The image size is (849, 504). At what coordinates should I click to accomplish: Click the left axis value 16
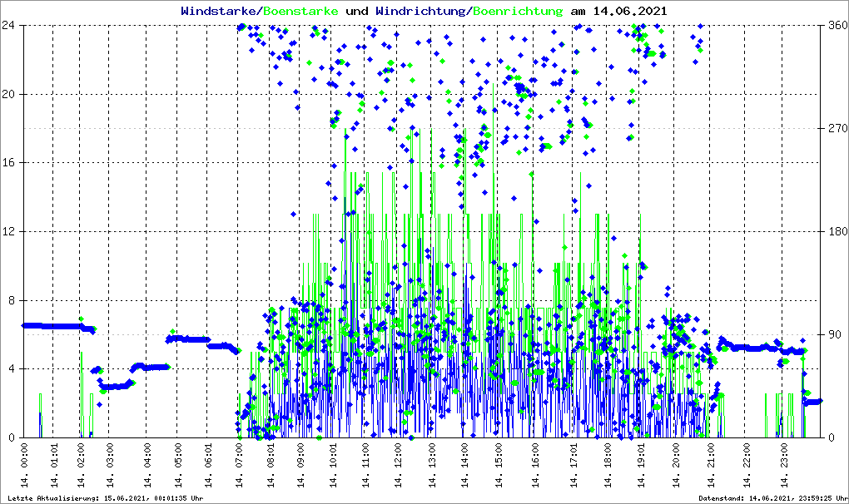(7, 163)
